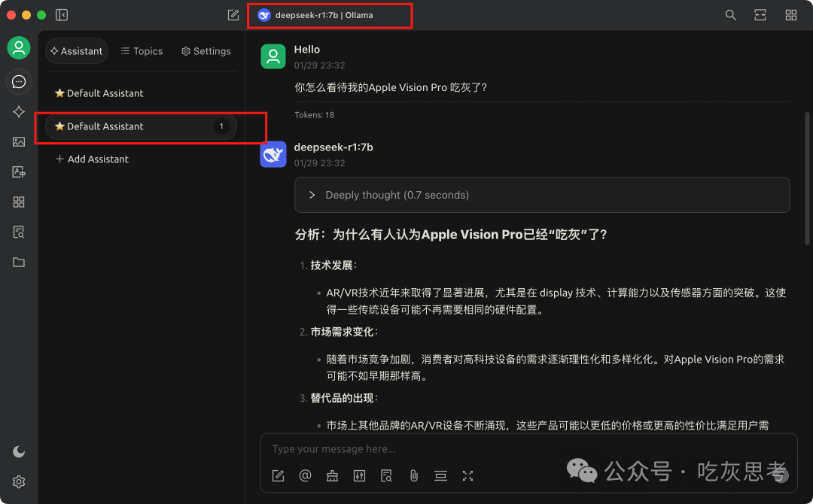The width and height of the screenshot is (813, 504).
Task: Open app settings gear at sidebar bottom
Action: (19, 481)
